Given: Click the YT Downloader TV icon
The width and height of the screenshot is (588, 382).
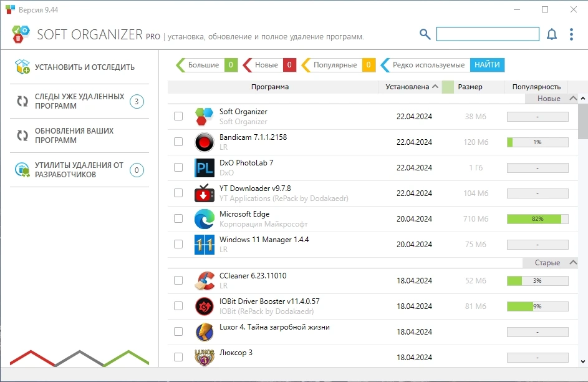Looking at the screenshot, I should tap(205, 193).
